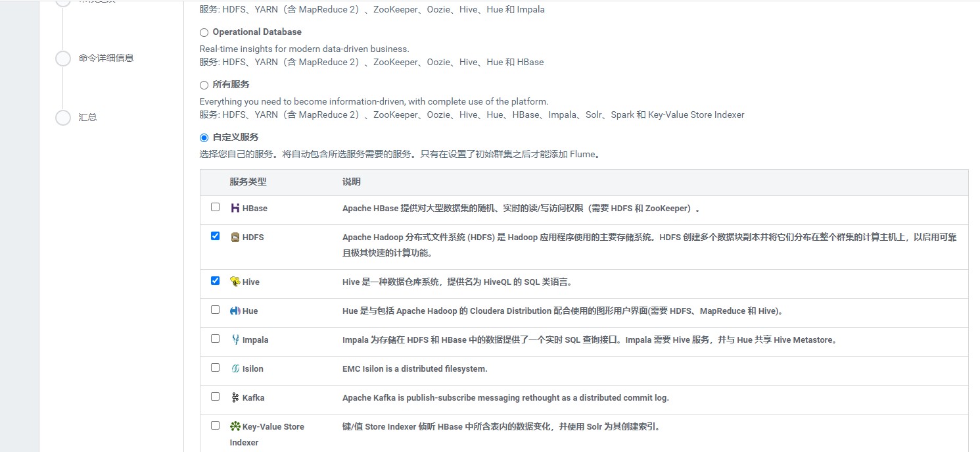The width and height of the screenshot is (980, 452).
Task: Click the 服务类型 column header
Action: [x=248, y=182]
